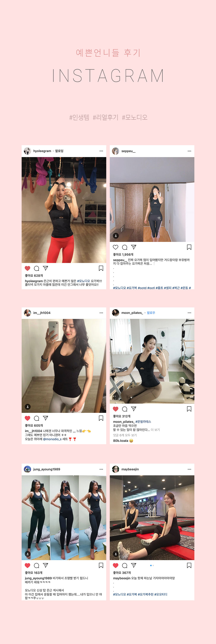Open the three-dot menu on the moon_pilates_ post
The height and width of the screenshot is (644, 216).
coord(189,313)
